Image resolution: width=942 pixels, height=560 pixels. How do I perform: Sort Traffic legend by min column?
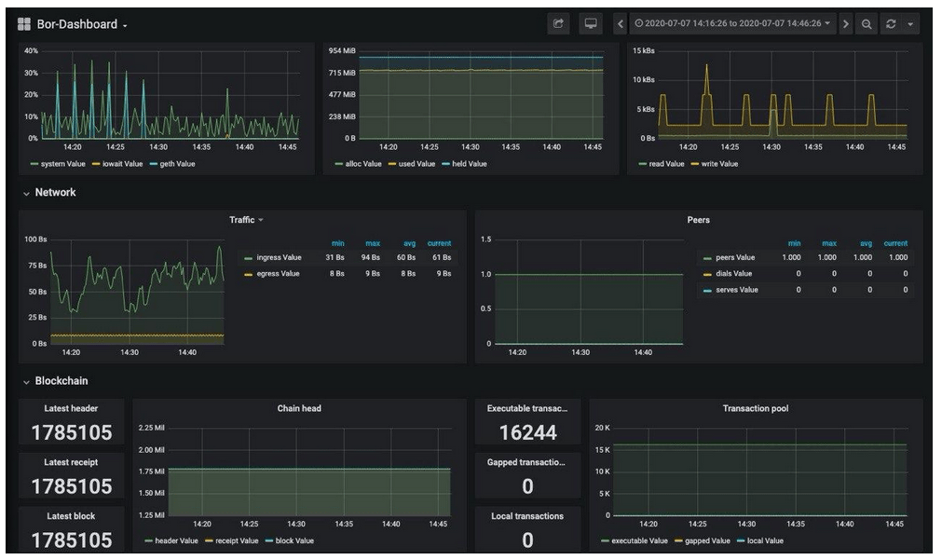pos(337,243)
